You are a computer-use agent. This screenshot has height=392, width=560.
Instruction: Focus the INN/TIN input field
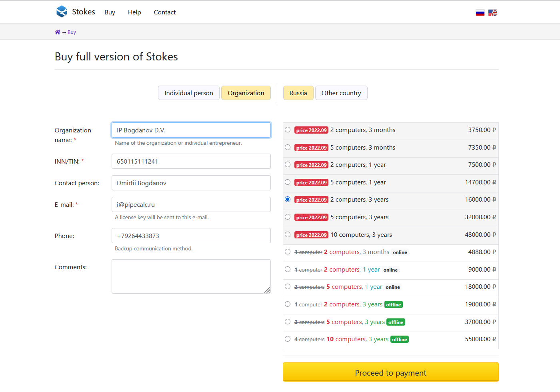(191, 162)
